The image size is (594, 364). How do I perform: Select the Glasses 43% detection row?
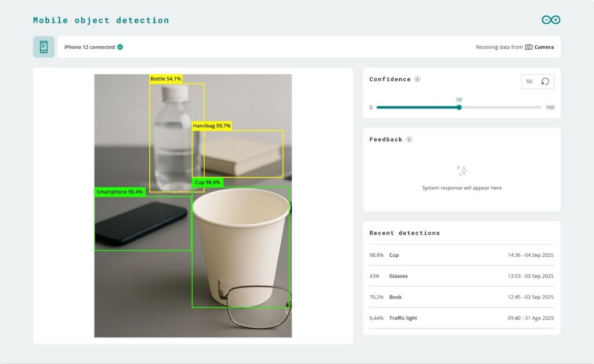[x=461, y=276]
